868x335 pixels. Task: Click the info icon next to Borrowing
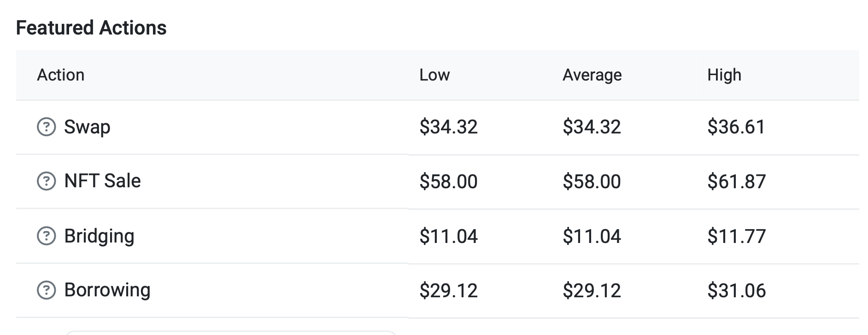tap(46, 290)
